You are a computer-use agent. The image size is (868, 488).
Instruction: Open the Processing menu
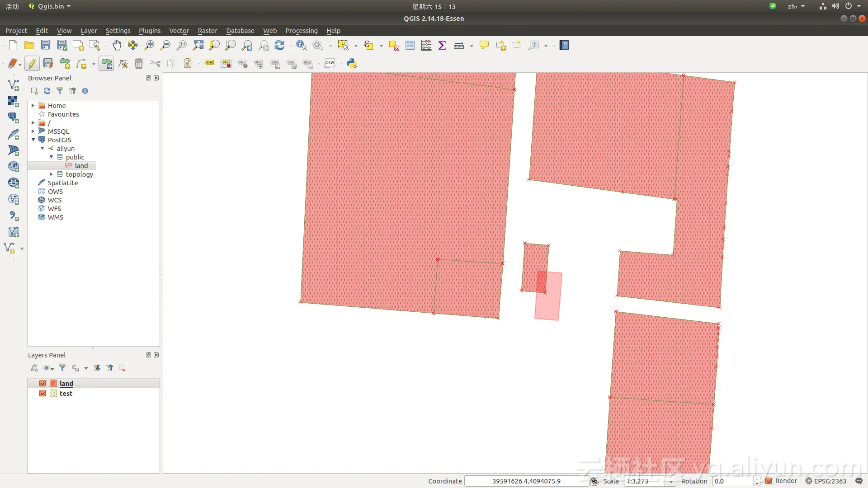(301, 31)
